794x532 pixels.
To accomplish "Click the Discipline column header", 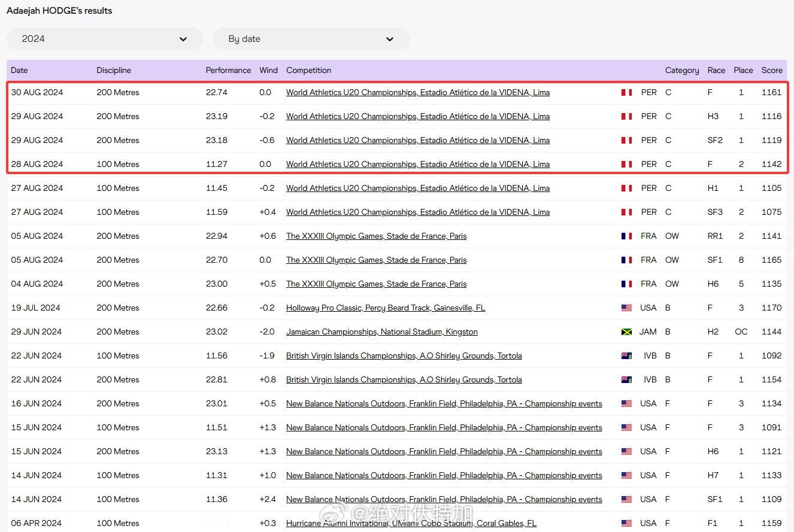I will click(114, 70).
